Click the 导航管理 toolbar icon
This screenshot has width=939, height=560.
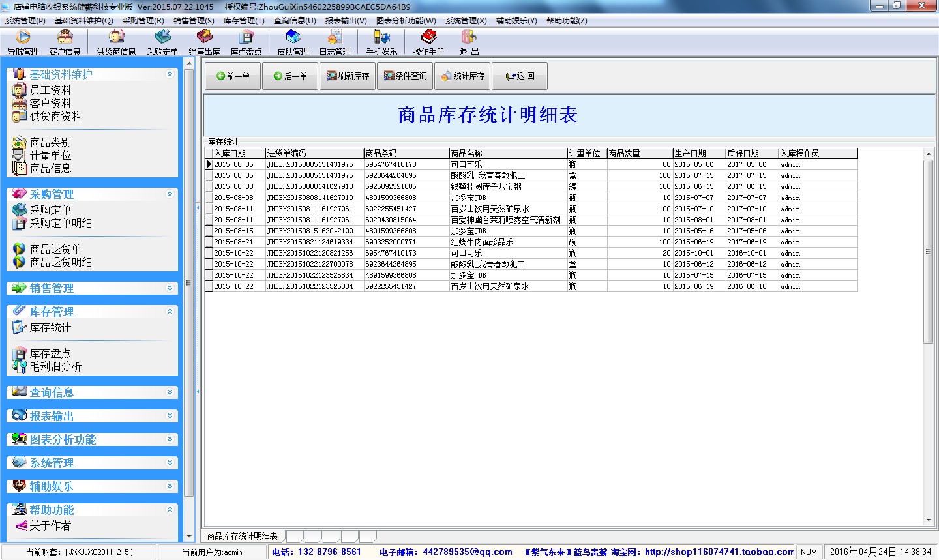click(23, 42)
